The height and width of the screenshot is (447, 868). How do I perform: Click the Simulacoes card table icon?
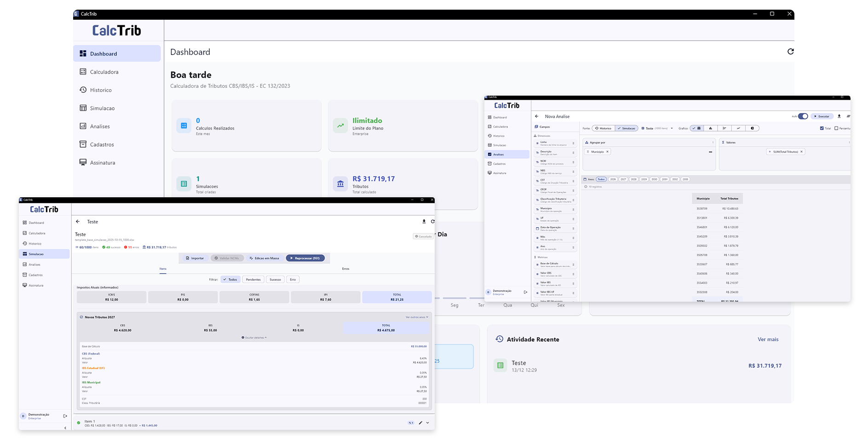click(184, 184)
